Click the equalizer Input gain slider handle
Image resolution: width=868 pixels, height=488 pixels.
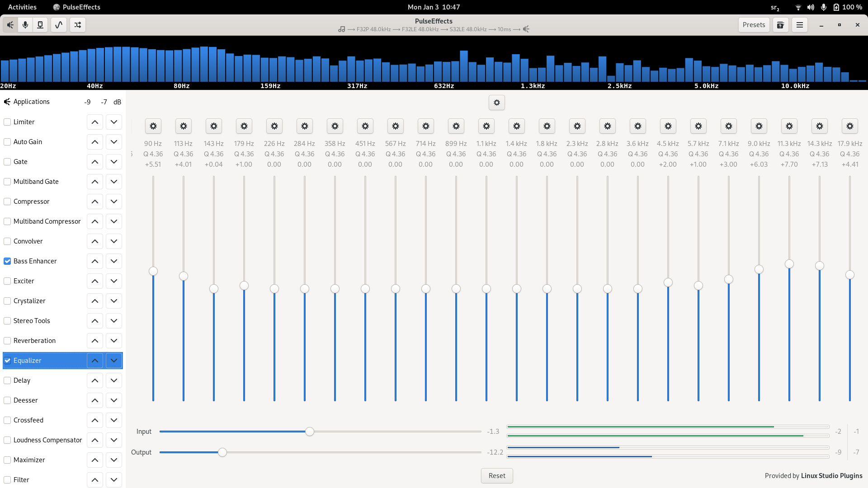point(310,432)
